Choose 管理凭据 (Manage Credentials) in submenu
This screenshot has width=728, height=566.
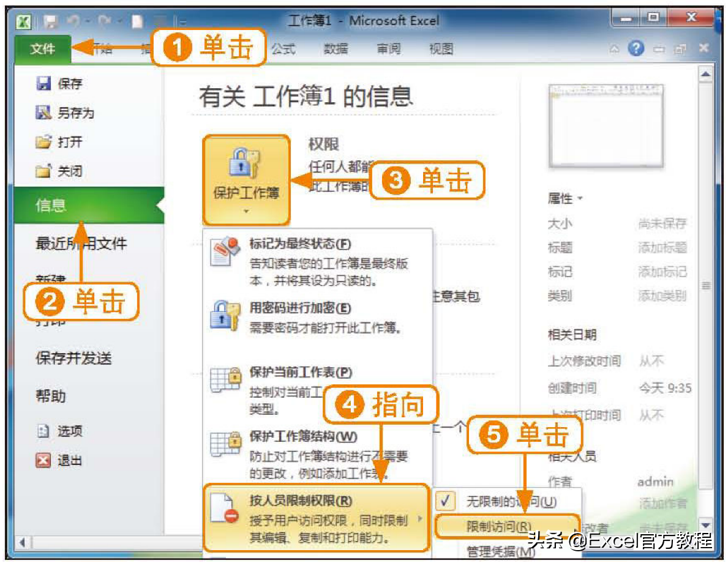500,551
